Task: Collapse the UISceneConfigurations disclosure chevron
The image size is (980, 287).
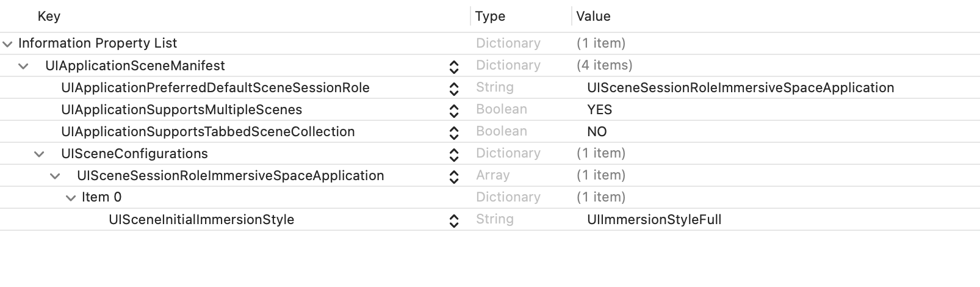Action: 39,154
